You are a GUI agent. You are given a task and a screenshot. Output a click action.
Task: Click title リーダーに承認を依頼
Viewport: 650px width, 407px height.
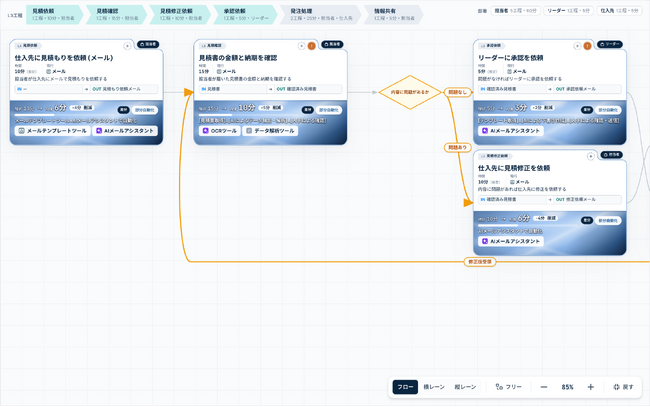(511, 58)
